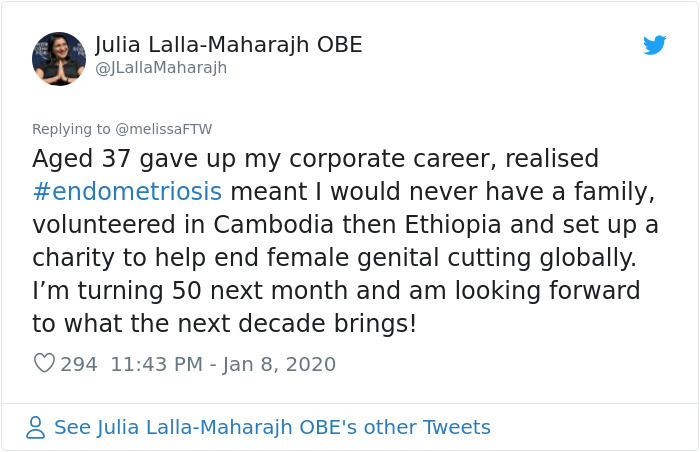Open the @JLallaMaharajh handle link
700x452 pixels.
(161, 68)
